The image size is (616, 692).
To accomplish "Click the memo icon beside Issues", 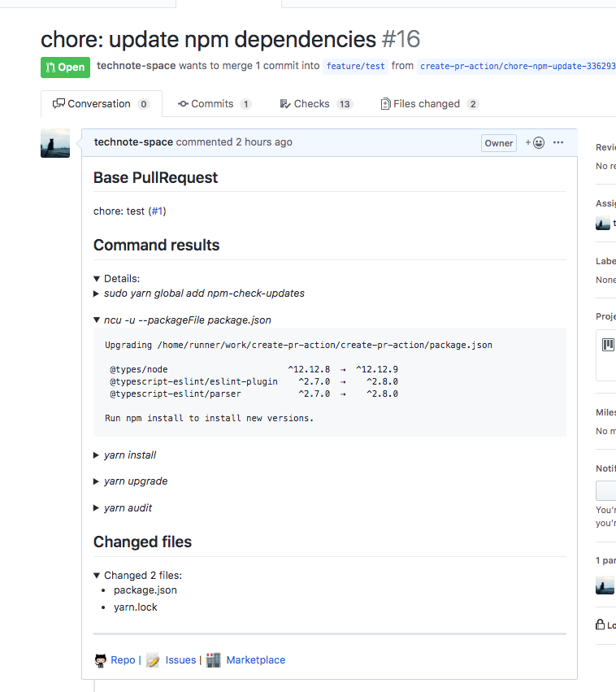I will (153, 660).
